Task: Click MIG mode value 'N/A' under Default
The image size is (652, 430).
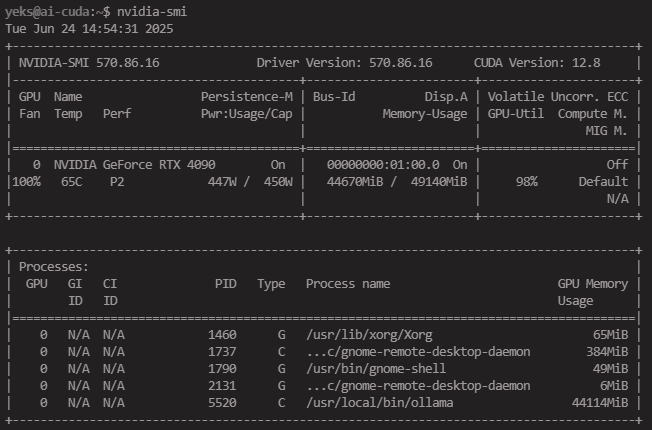Action: click(617, 199)
